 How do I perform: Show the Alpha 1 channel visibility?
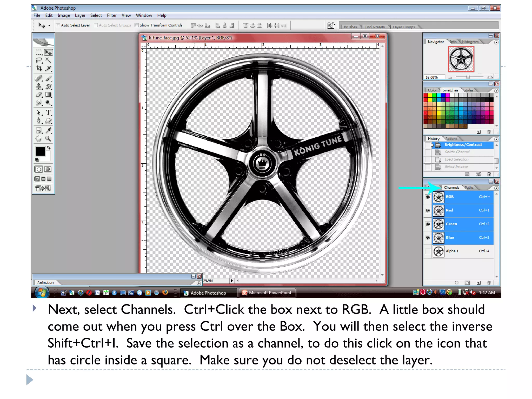point(428,251)
